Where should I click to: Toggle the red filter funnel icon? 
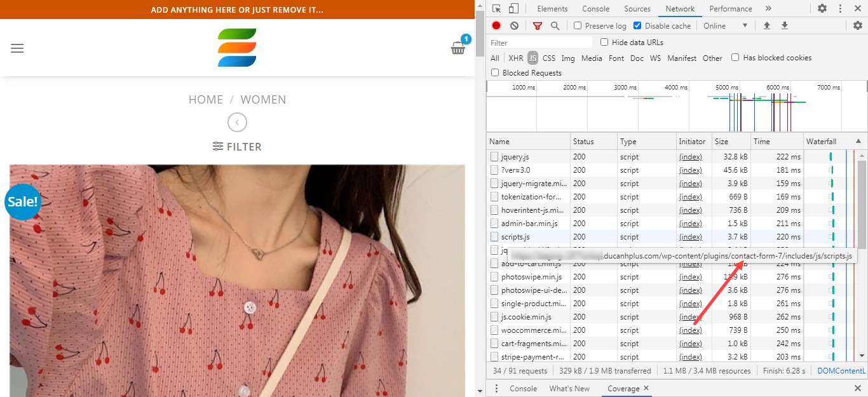point(538,26)
